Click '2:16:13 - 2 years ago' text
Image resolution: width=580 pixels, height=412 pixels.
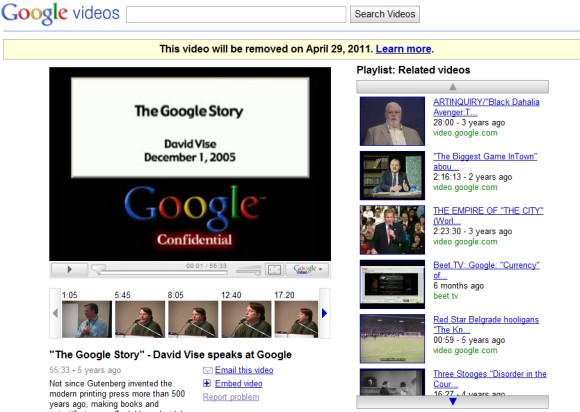pos(472,177)
